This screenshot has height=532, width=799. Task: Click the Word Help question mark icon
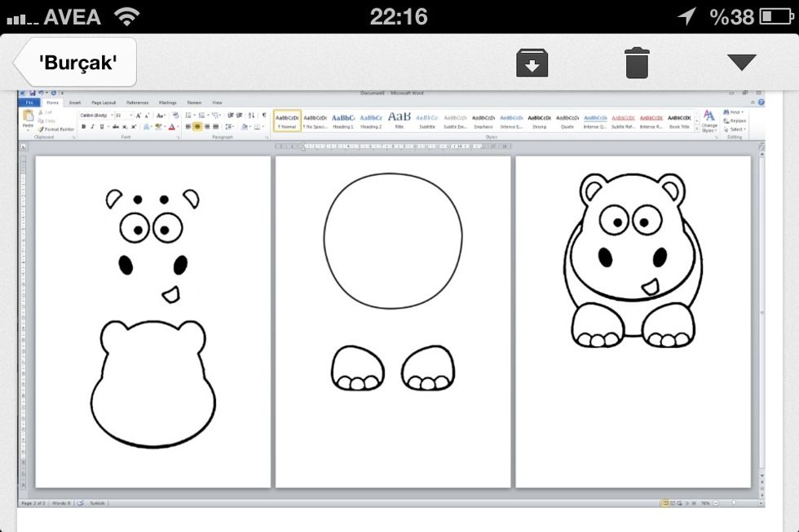tap(761, 103)
